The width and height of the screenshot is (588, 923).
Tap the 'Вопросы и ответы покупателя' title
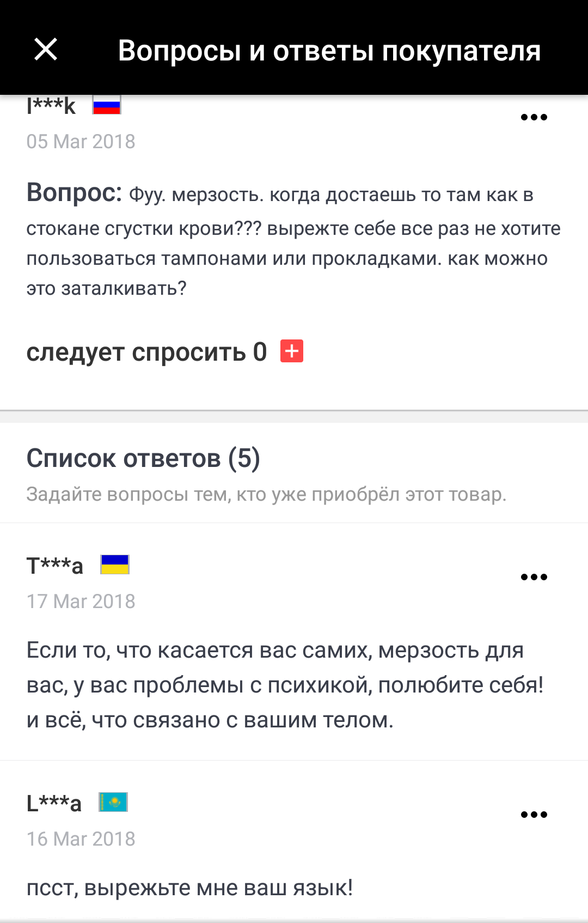(329, 51)
